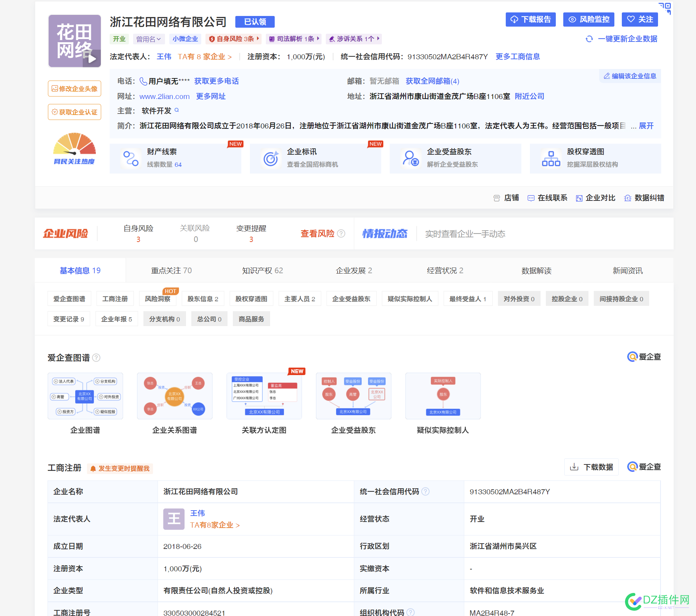Click the 关注 heart button
The width and height of the screenshot is (696, 616).
[x=640, y=19]
